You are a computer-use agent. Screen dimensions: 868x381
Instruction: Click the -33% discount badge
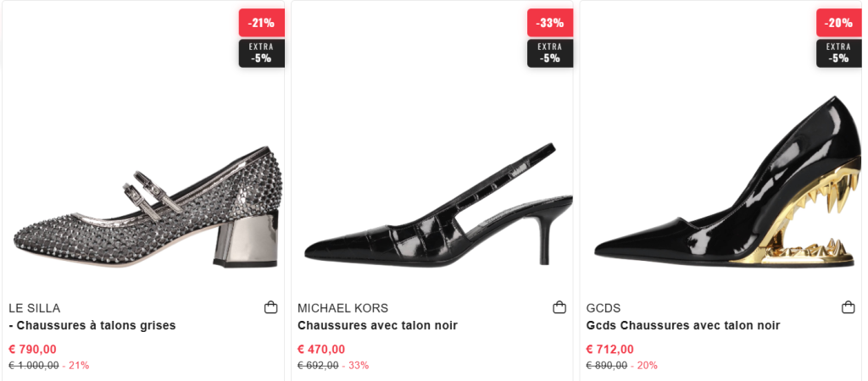pos(550,23)
